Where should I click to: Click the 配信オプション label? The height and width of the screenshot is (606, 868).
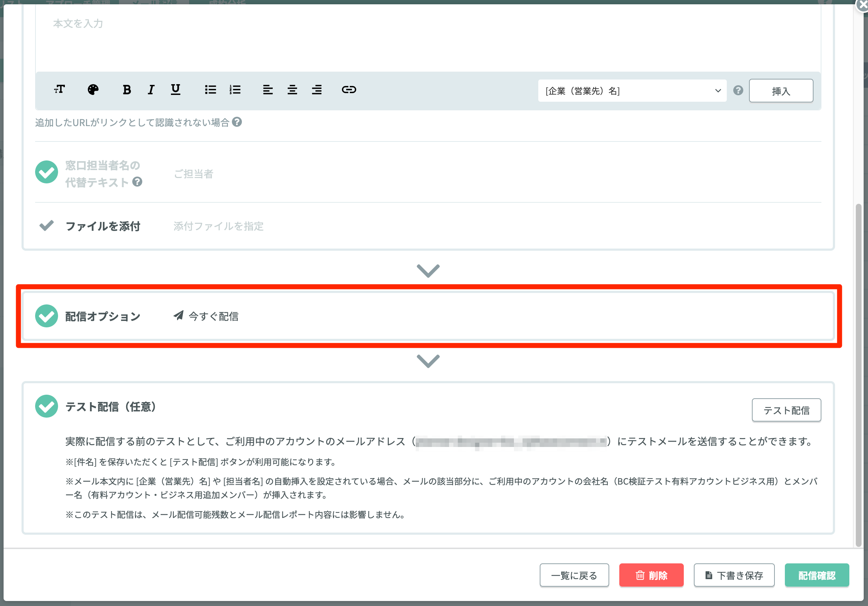[x=103, y=316]
